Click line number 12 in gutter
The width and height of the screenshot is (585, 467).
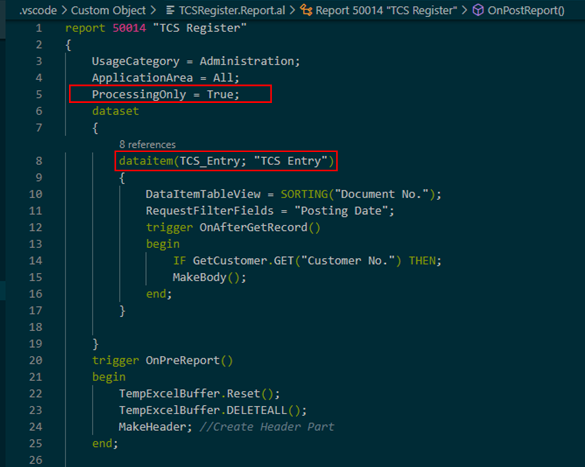click(x=36, y=227)
